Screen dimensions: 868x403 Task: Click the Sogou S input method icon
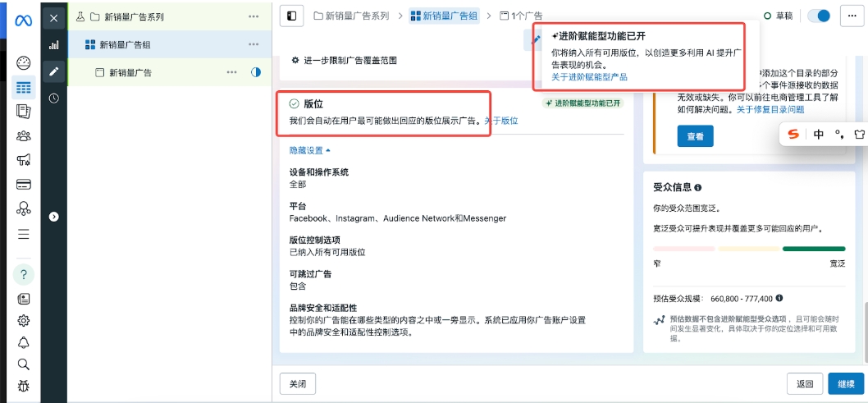793,134
